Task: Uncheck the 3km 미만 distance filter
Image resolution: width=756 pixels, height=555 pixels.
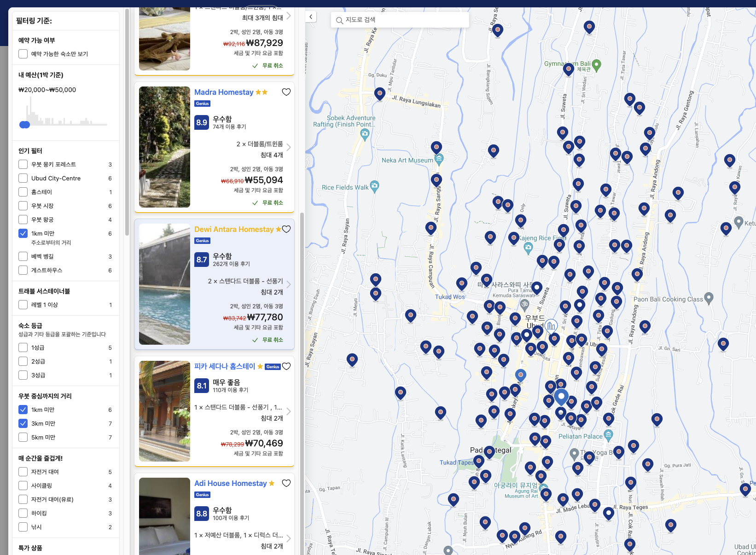Action: pyautogui.click(x=23, y=423)
